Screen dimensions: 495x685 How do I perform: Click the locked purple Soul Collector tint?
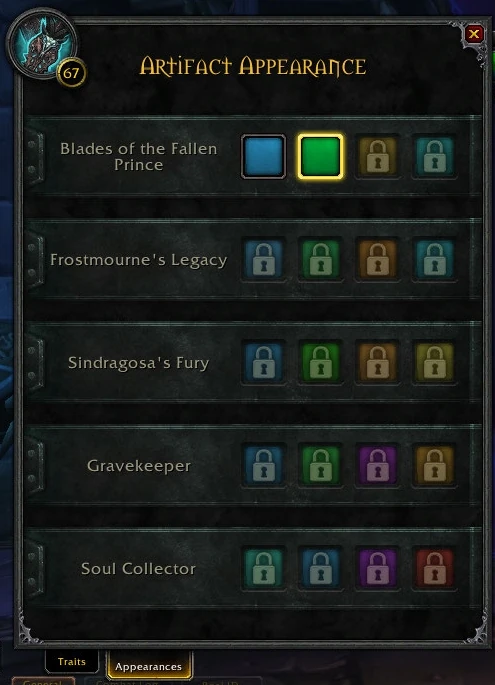point(377,568)
